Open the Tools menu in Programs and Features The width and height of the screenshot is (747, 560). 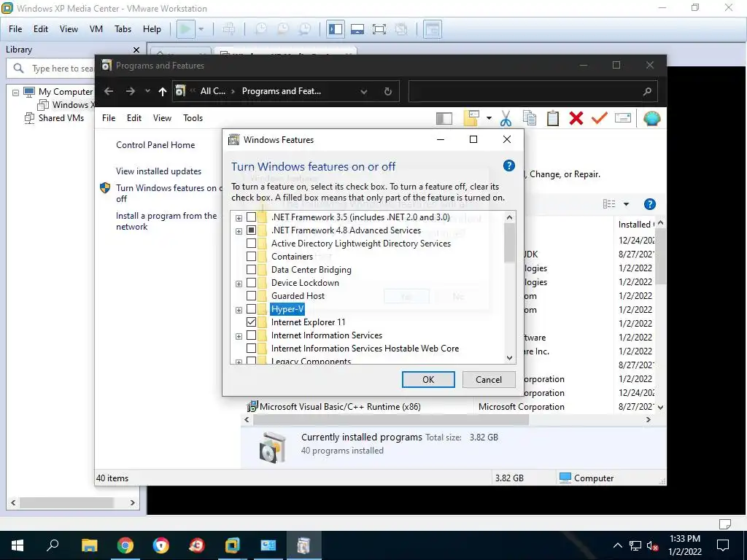pos(193,118)
